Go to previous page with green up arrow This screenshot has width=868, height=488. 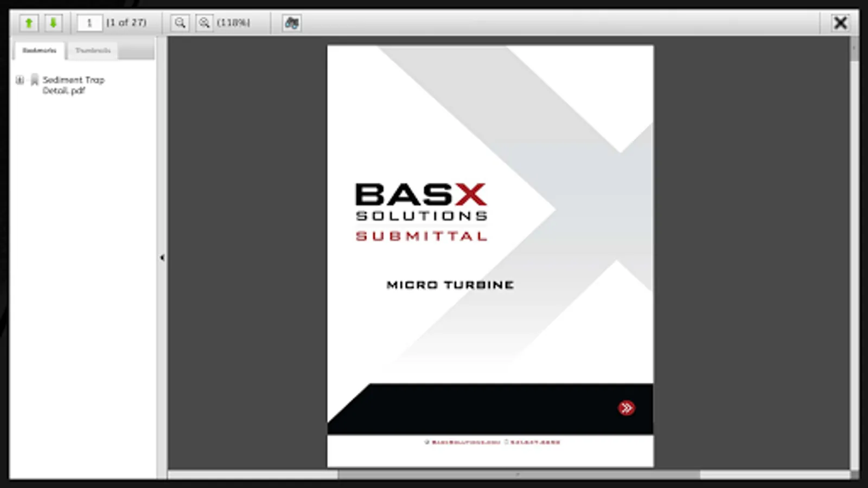(29, 23)
